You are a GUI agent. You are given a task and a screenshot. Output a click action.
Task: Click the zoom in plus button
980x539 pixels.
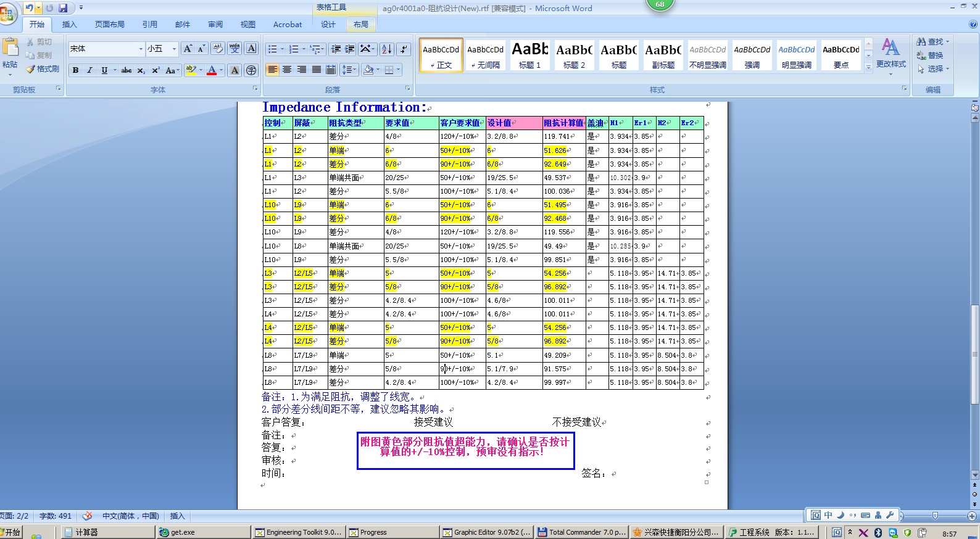point(971,516)
